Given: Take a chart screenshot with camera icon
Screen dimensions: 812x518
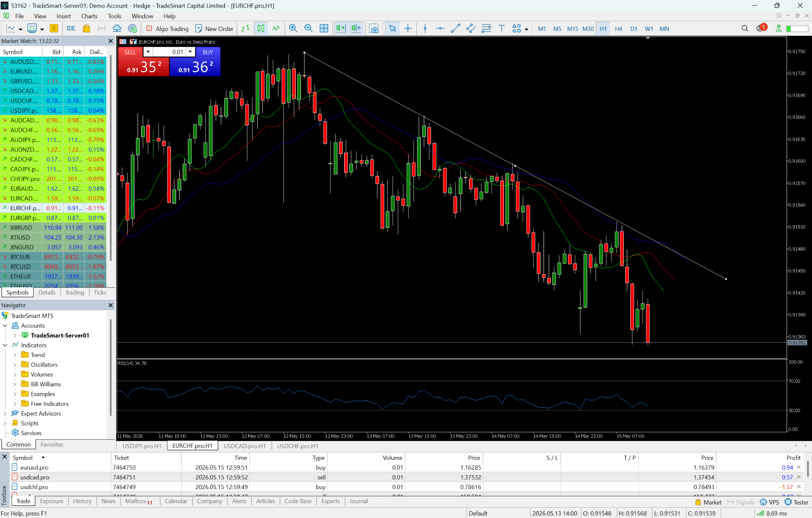Looking at the screenshot, I should click(x=373, y=29).
